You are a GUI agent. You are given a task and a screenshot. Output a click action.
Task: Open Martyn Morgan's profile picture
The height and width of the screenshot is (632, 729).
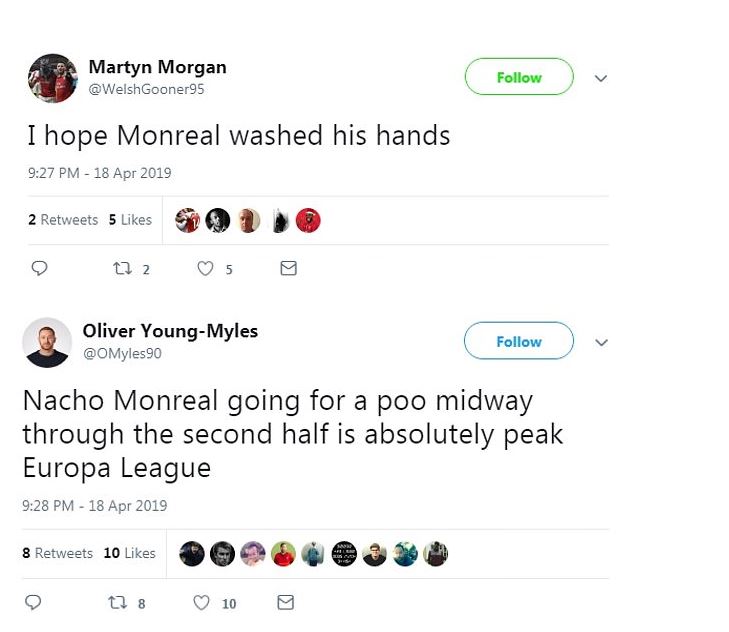(x=53, y=78)
